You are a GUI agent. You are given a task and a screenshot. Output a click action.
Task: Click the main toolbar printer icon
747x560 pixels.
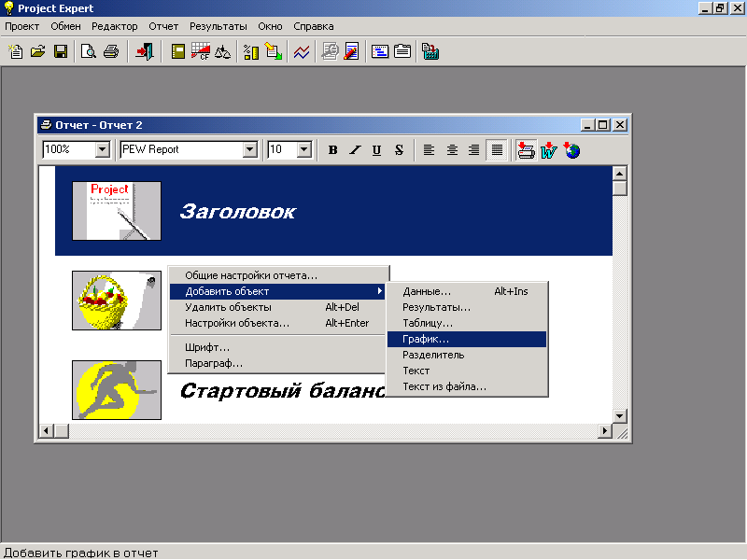click(111, 51)
